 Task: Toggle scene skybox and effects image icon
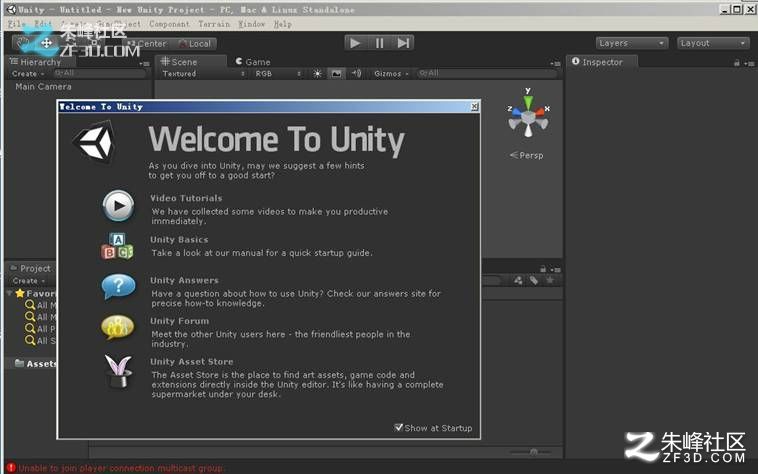[336, 73]
